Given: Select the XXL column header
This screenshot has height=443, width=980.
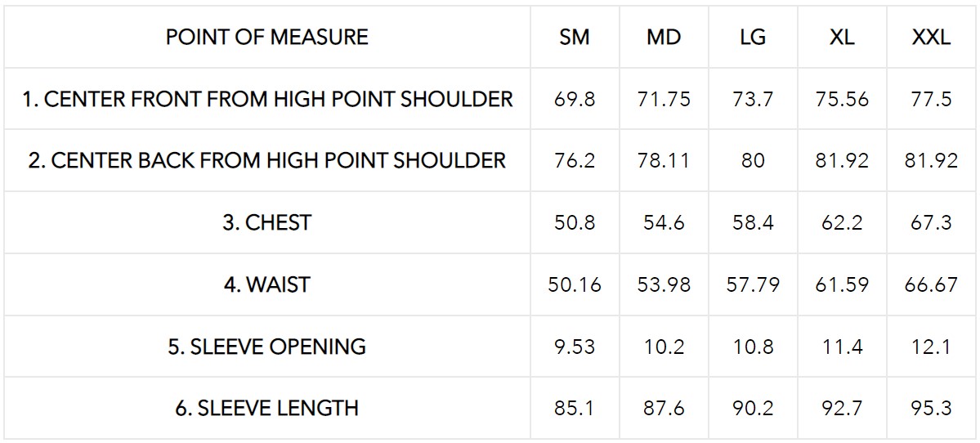Looking at the screenshot, I should tap(930, 38).
